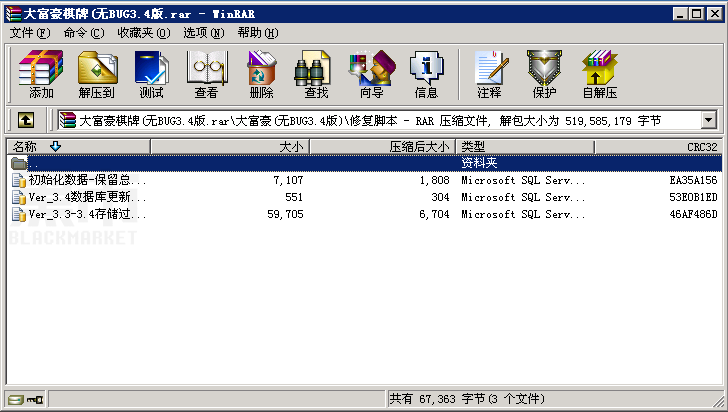
Task: Click the address path text field
Action: click(379, 120)
